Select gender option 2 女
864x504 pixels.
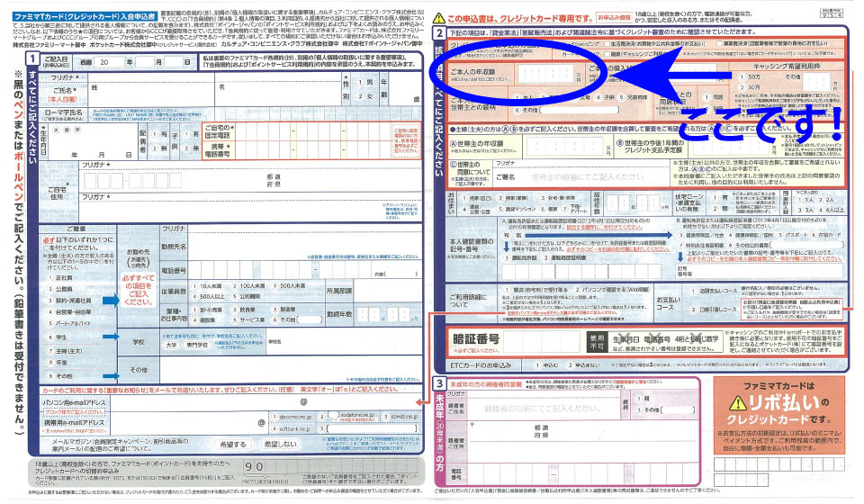click(x=364, y=96)
